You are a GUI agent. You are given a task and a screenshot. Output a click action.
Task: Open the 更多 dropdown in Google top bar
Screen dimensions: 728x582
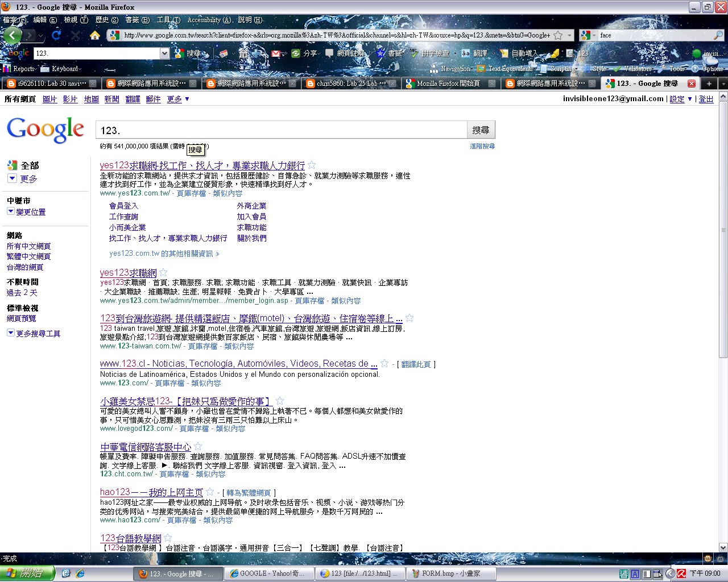[x=178, y=99]
